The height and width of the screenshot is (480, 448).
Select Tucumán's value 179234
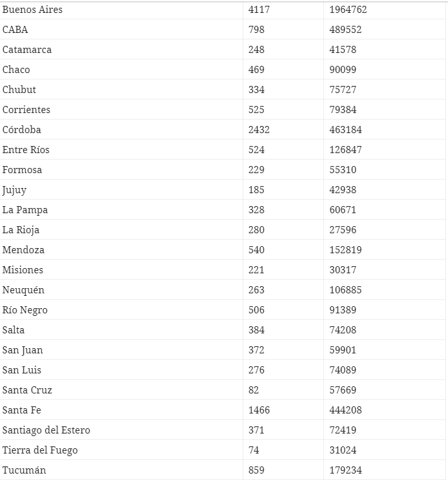[x=345, y=470]
